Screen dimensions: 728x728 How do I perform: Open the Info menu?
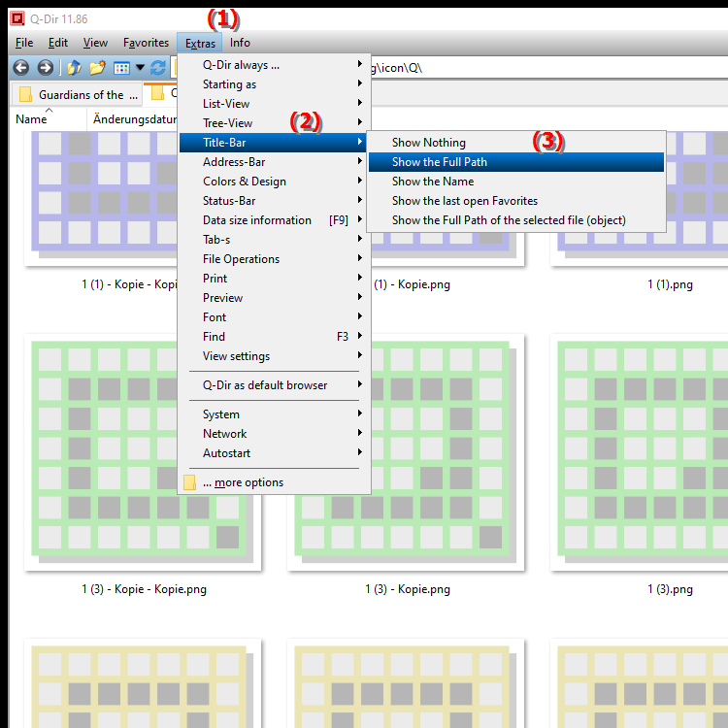(240, 43)
